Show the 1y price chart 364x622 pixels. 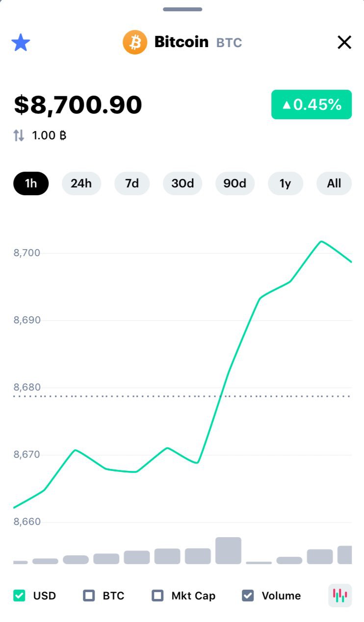pos(286,183)
